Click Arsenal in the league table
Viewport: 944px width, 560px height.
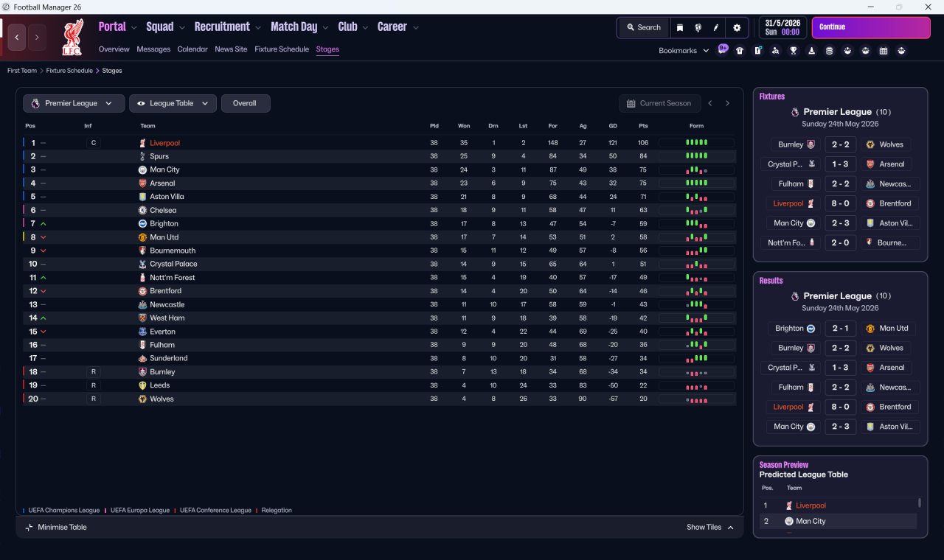(x=162, y=183)
